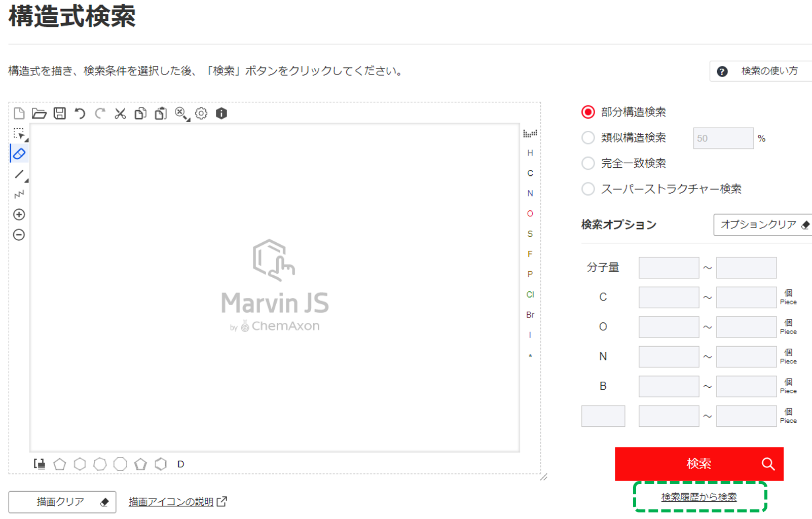Click the O count minimum field
The height and width of the screenshot is (519, 812).
(x=669, y=327)
